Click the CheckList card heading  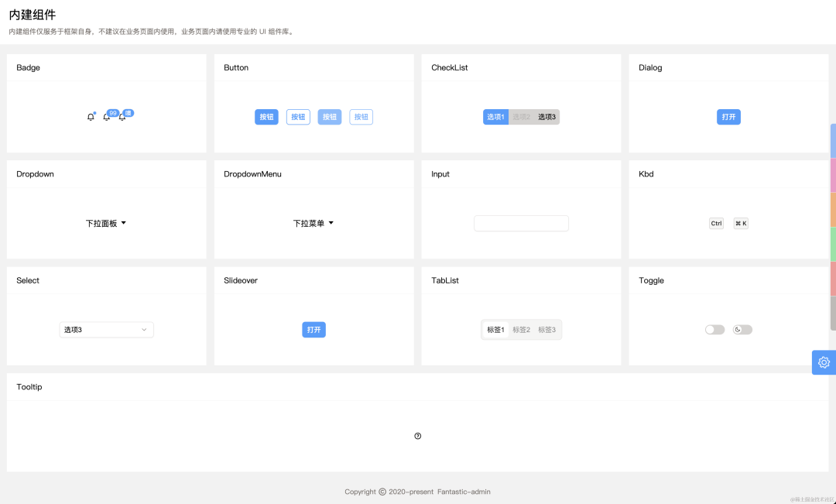(450, 67)
